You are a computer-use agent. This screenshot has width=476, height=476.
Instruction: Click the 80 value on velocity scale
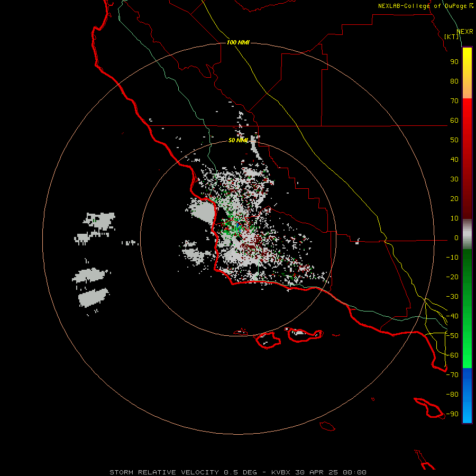[x=454, y=81]
